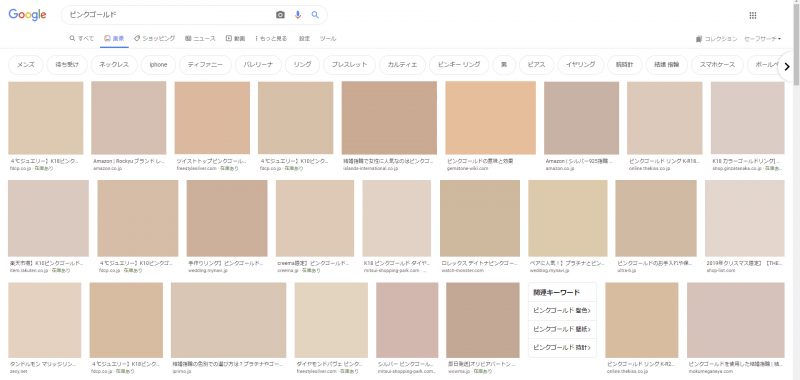Start voice search with microphone icon
Viewport: 800px width, 380px height.
pos(298,15)
